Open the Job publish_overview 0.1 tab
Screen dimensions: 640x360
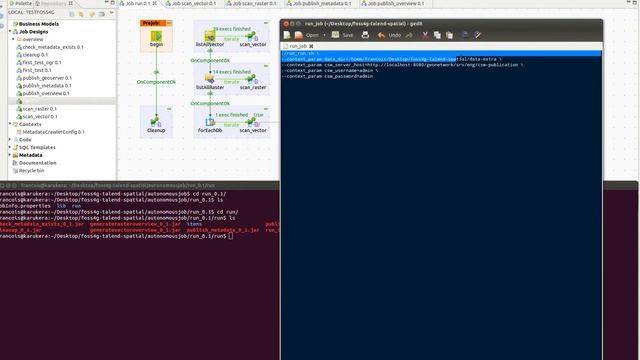[x=393, y=3]
